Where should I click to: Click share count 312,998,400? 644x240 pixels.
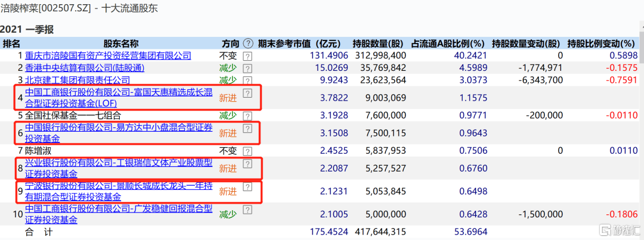(x=379, y=56)
